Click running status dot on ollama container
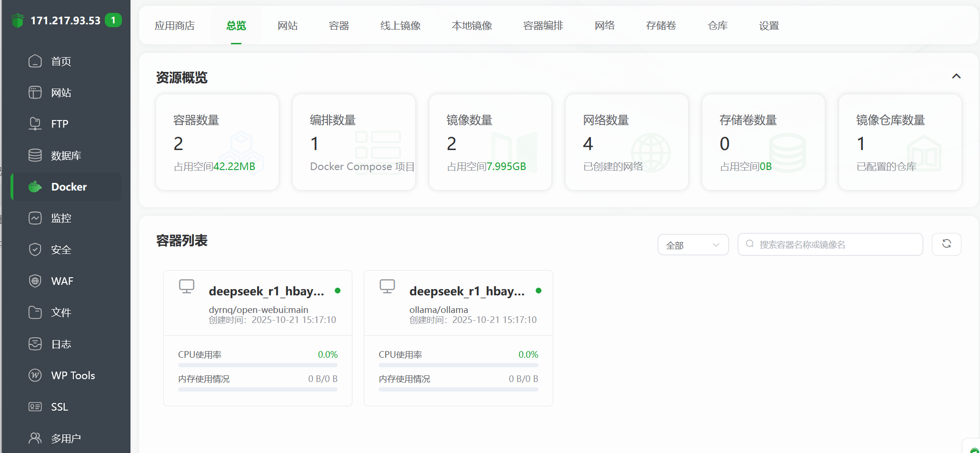 pyautogui.click(x=539, y=291)
